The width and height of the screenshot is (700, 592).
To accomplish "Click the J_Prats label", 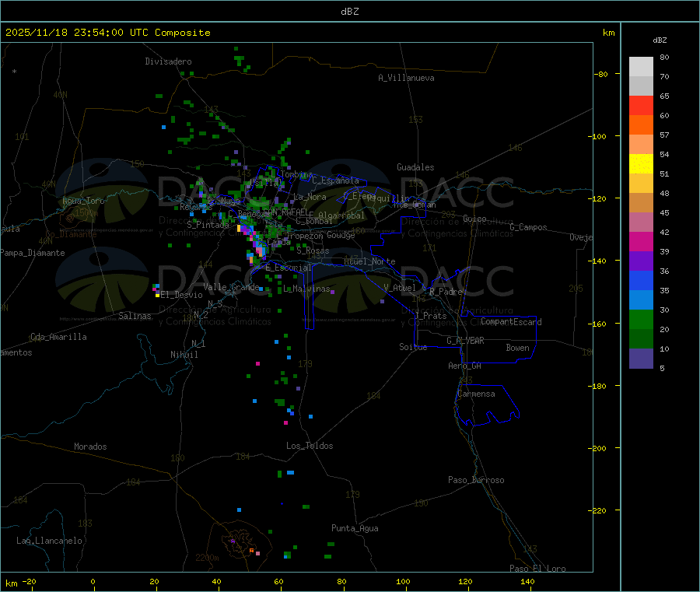I will pyautogui.click(x=430, y=316).
